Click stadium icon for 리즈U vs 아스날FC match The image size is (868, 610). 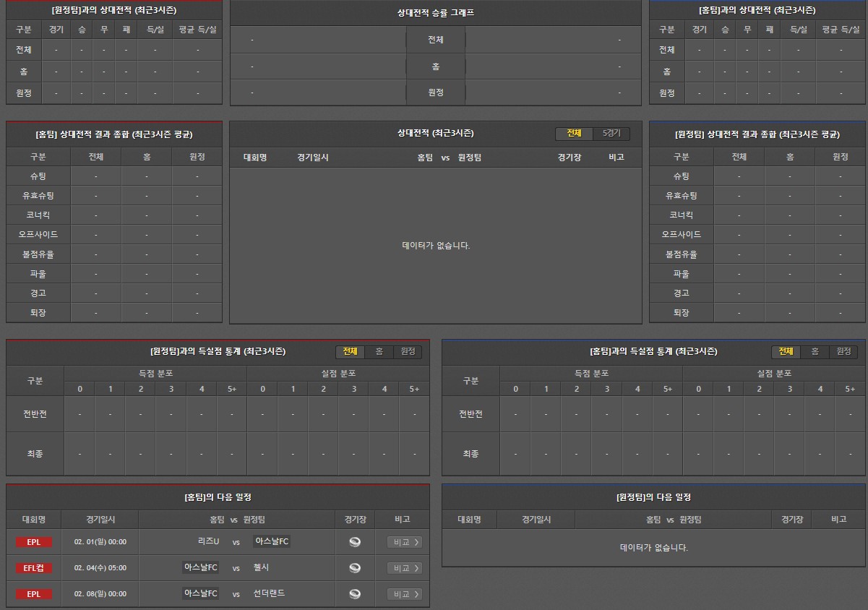coord(355,542)
